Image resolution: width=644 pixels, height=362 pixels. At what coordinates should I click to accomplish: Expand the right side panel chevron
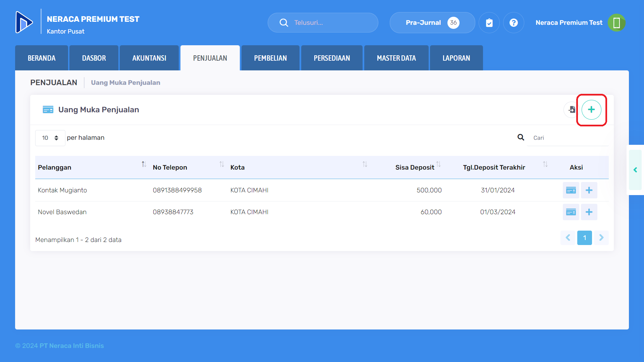635,170
